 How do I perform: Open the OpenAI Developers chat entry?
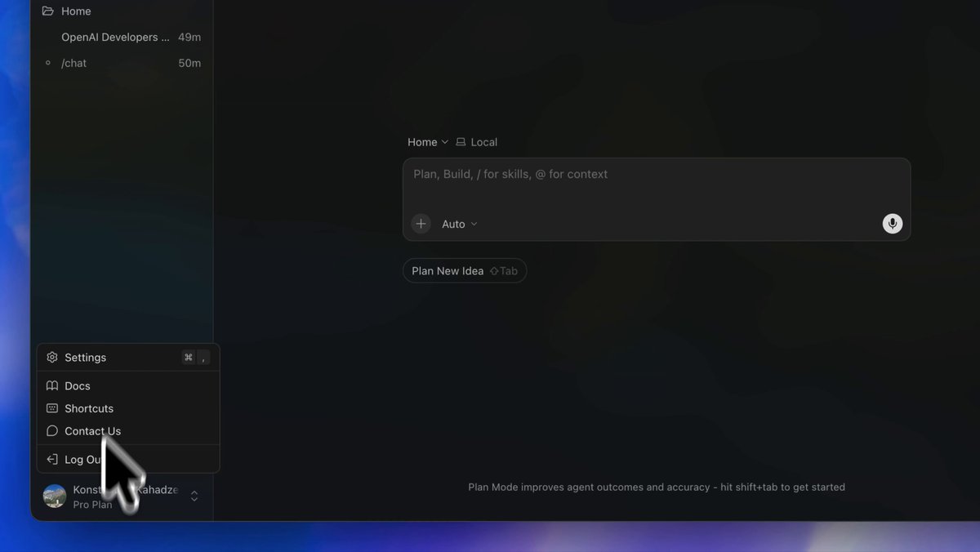click(x=122, y=37)
